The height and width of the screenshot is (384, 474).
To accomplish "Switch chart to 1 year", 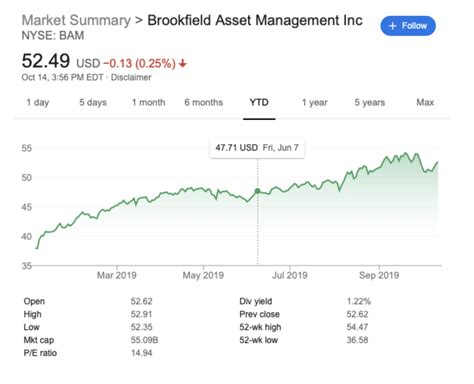I will (x=315, y=102).
